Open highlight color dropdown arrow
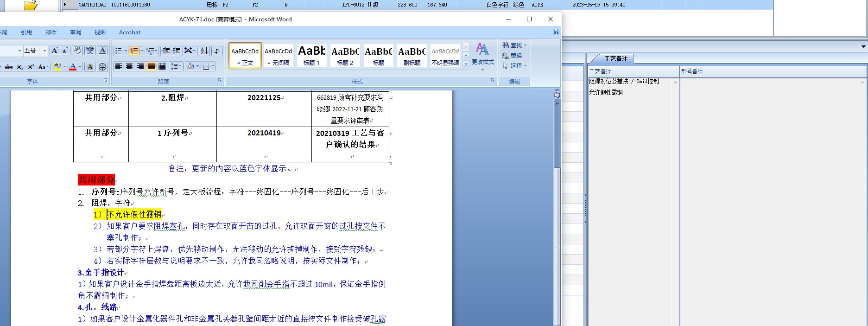Image resolution: width=868 pixels, height=326 pixels. (64, 67)
